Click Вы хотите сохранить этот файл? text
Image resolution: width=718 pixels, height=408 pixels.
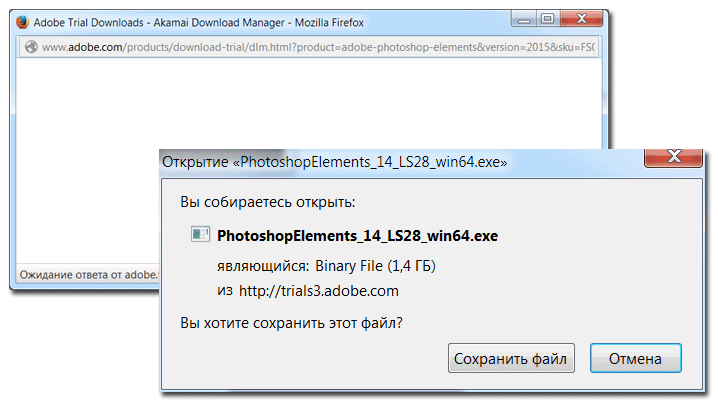pos(291,323)
